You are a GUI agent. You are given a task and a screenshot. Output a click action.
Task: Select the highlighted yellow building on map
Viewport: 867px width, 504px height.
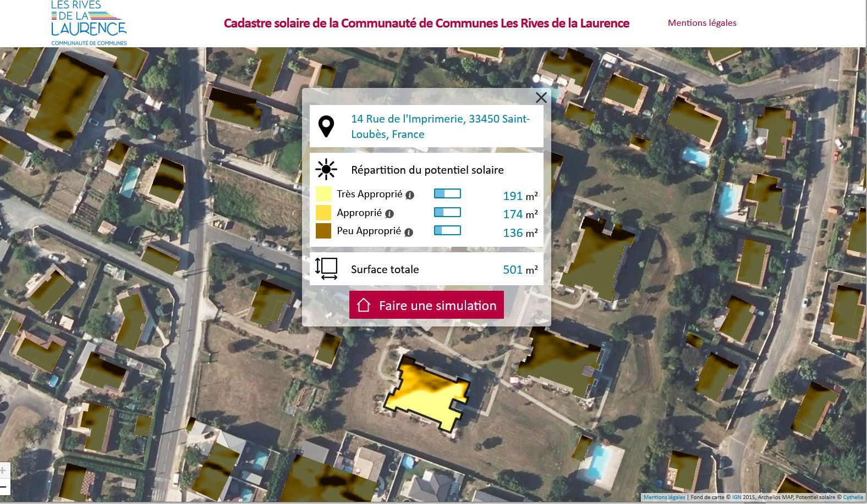click(x=428, y=394)
